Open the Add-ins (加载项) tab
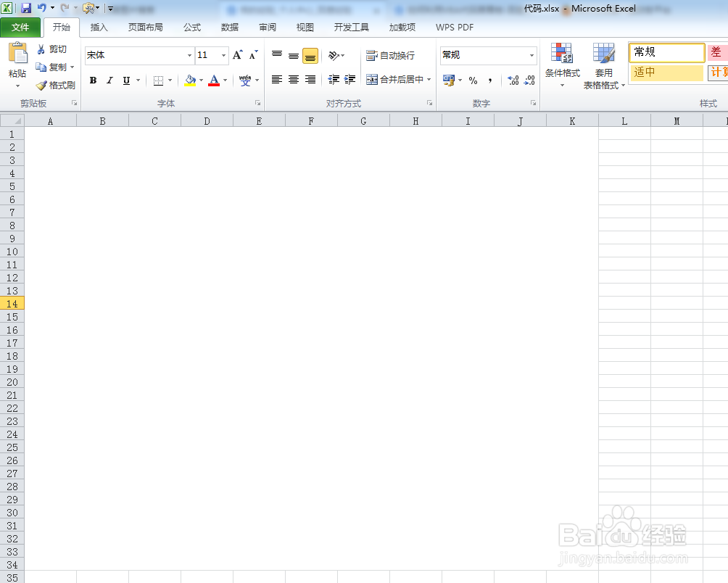 (402, 28)
